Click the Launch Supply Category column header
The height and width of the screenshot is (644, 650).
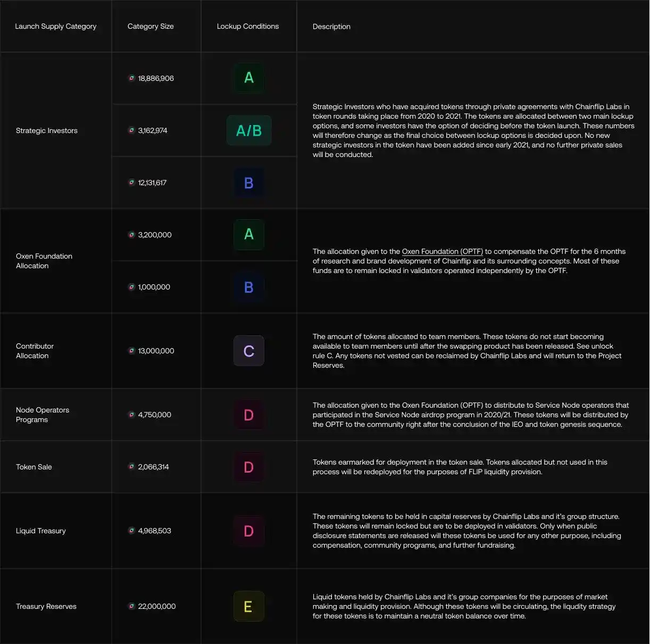click(x=56, y=26)
